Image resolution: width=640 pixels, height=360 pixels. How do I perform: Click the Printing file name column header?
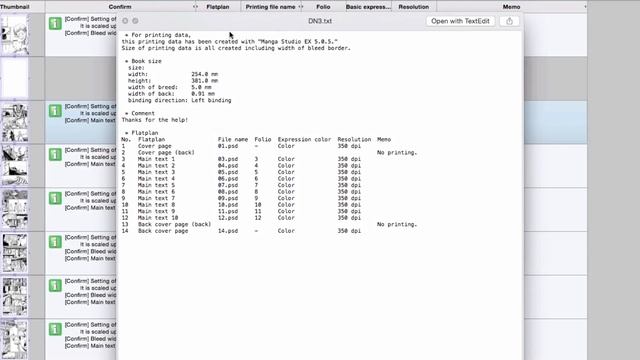pos(270,7)
